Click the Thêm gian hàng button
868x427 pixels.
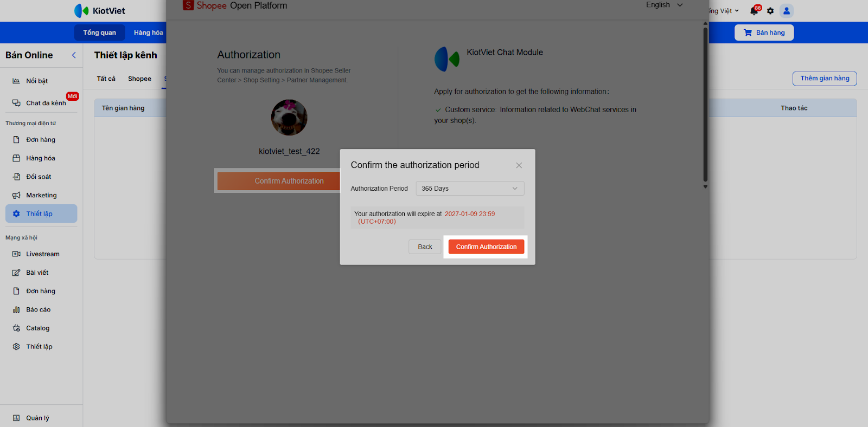[x=825, y=79]
